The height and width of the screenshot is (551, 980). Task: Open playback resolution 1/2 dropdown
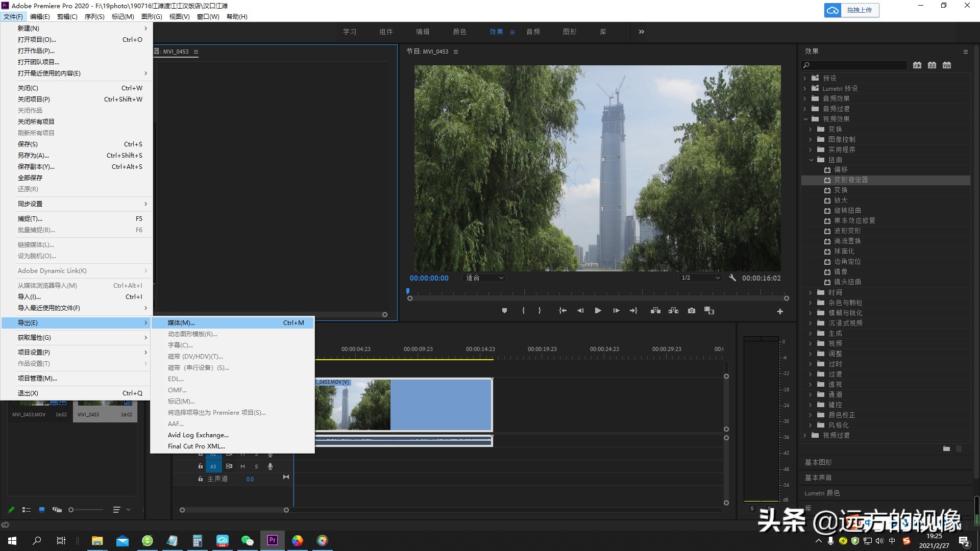coord(700,278)
